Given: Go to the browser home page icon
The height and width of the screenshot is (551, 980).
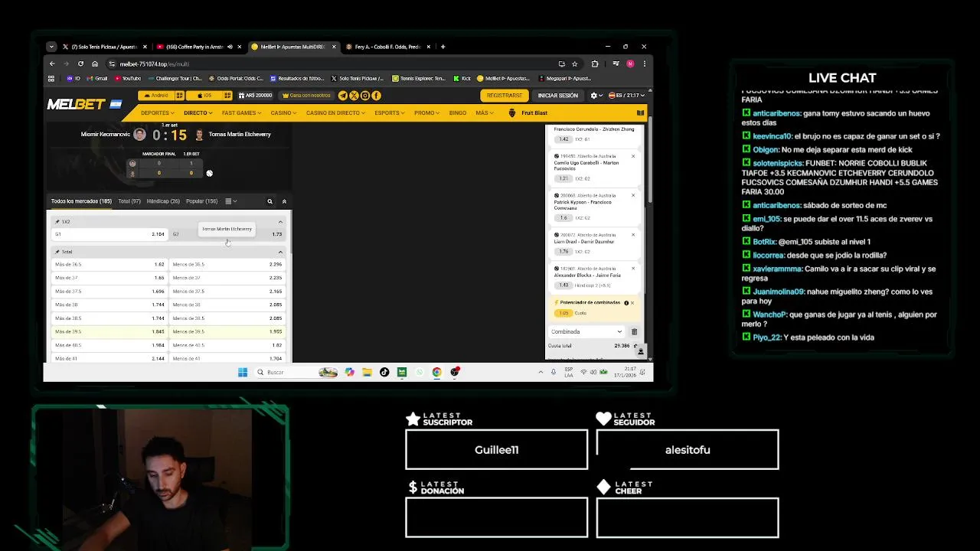Looking at the screenshot, I should pyautogui.click(x=95, y=64).
